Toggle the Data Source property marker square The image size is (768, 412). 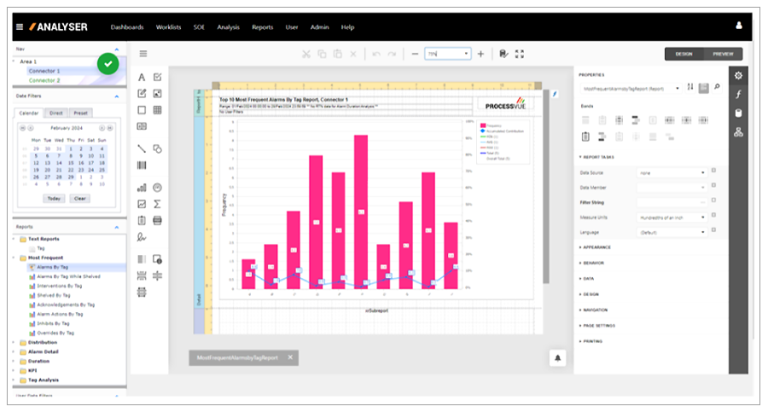tap(714, 170)
